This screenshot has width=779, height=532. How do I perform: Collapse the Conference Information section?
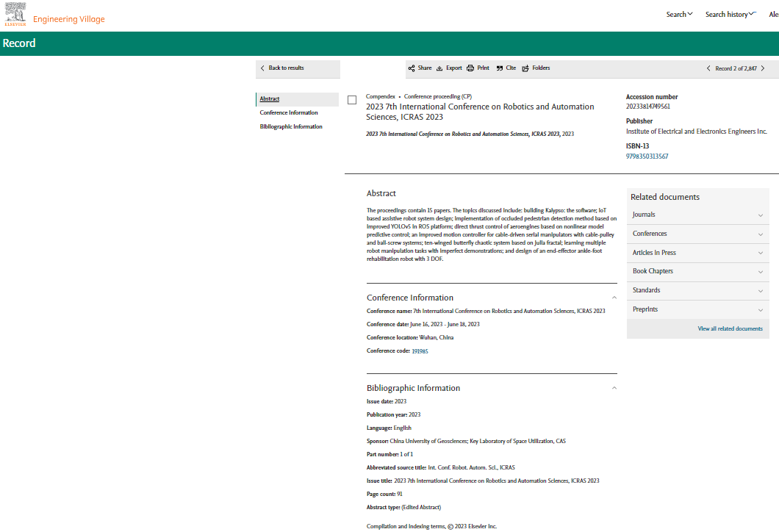pos(614,298)
